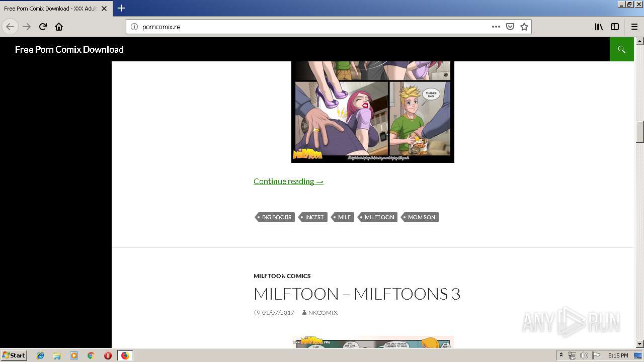Click scrollbar down arrow button

point(640,344)
